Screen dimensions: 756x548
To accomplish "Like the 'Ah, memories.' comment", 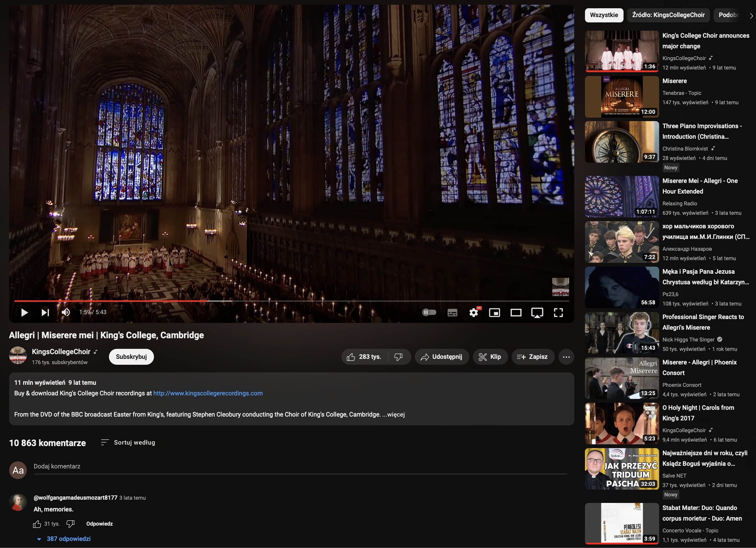I will tap(37, 524).
